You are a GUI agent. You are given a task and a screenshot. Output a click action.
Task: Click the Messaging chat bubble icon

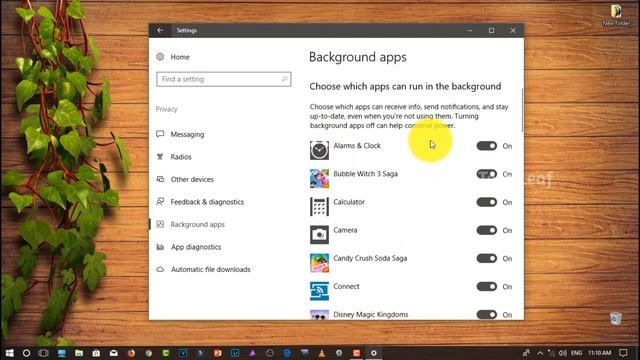click(160, 134)
